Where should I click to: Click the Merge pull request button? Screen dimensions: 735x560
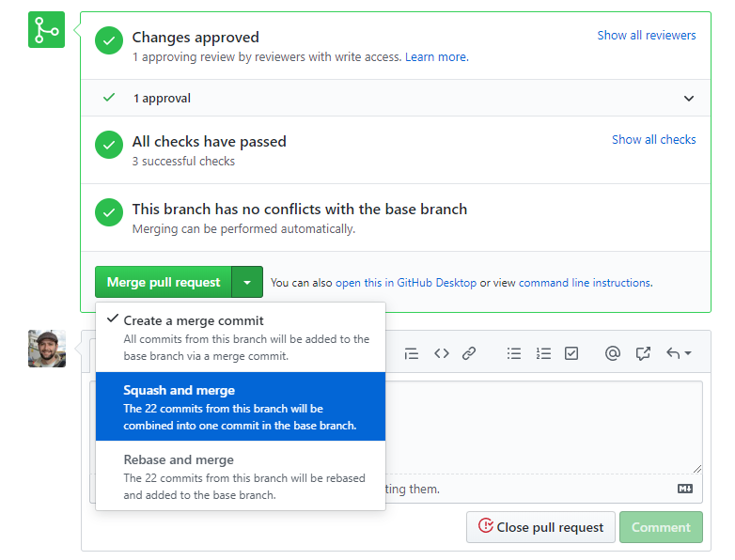tap(164, 282)
